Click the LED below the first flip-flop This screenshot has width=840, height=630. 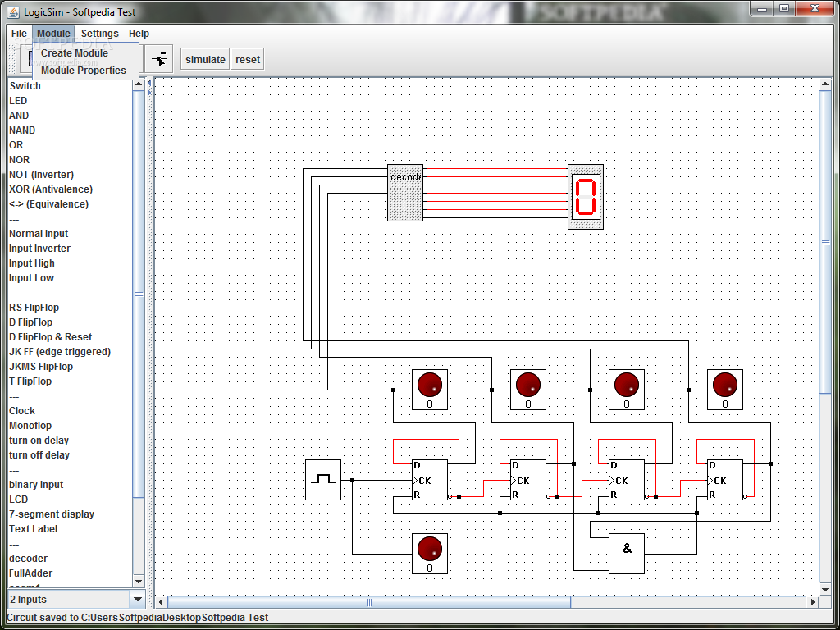[x=430, y=554]
